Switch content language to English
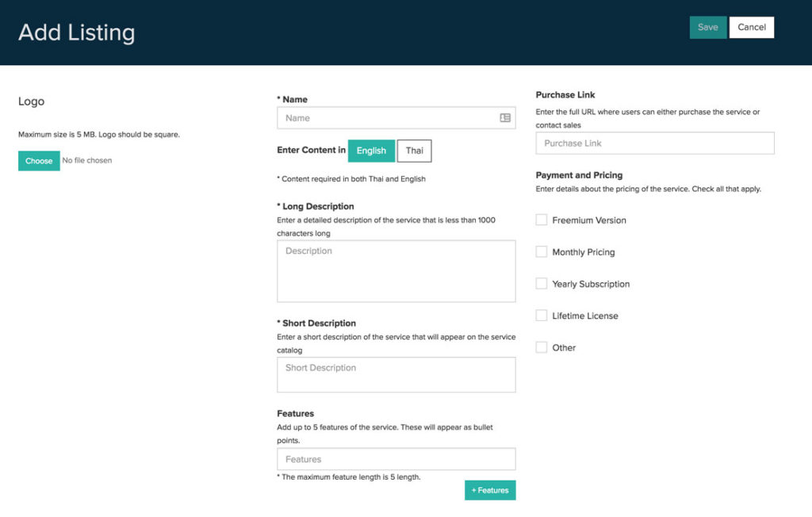 point(371,151)
